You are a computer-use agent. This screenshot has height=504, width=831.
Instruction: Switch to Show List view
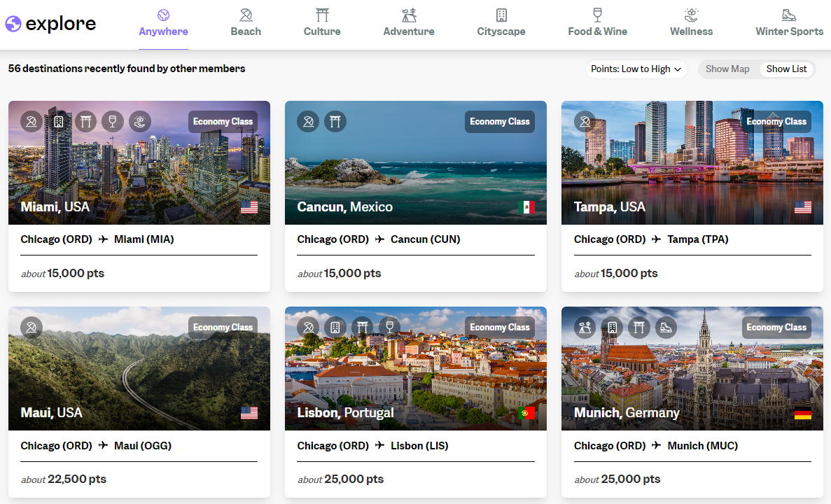pyautogui.click(x=786, y=69)
